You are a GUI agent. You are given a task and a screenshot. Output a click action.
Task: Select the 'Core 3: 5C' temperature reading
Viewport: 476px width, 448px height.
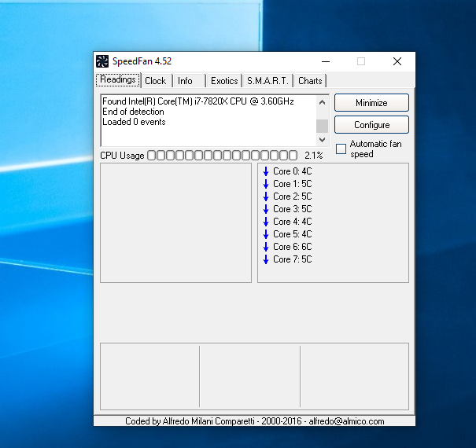click(293, 209)
